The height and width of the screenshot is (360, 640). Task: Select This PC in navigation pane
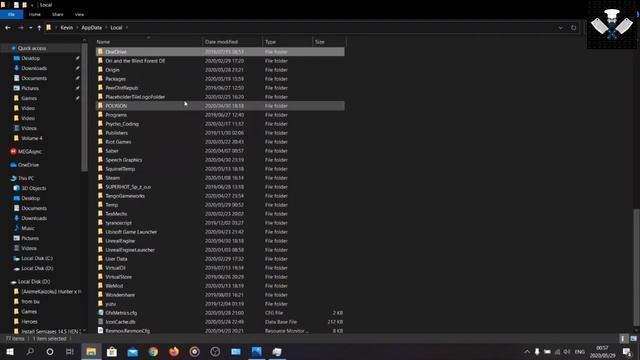pyautogui.click(x=26, y=178)
